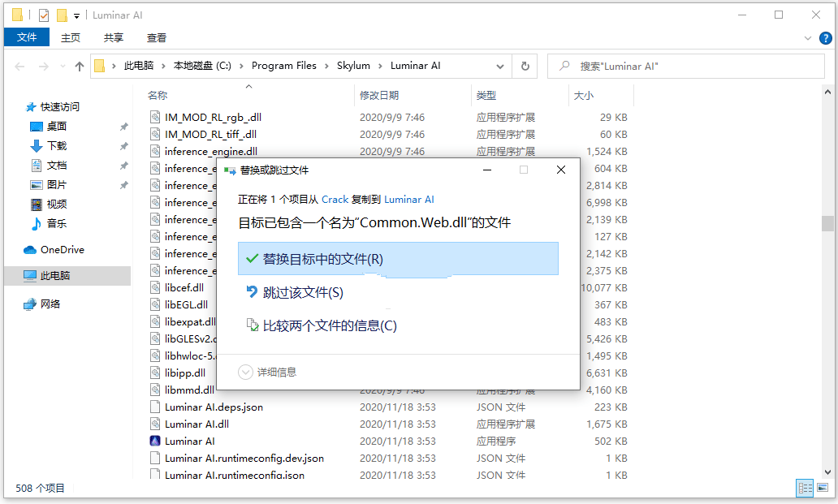Switch to the 共享 ribbon tab

coord(114,37)
